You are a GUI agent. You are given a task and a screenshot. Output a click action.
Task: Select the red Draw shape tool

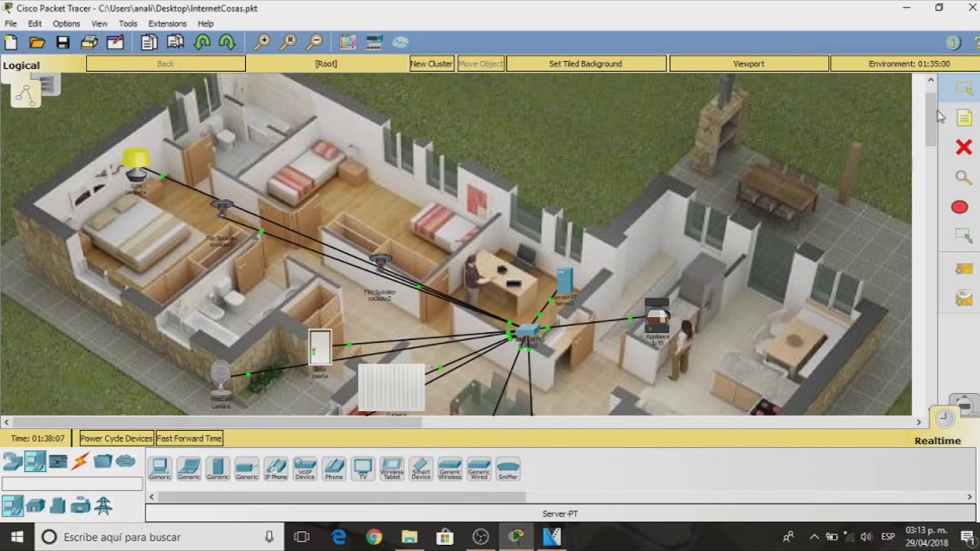[x=959, y=207]
